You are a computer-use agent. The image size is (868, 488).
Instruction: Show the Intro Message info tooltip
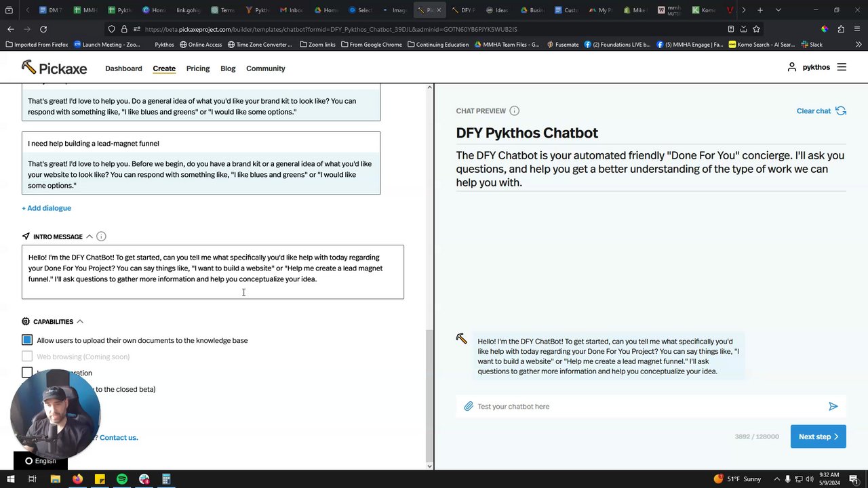click(x=101, y=237)
